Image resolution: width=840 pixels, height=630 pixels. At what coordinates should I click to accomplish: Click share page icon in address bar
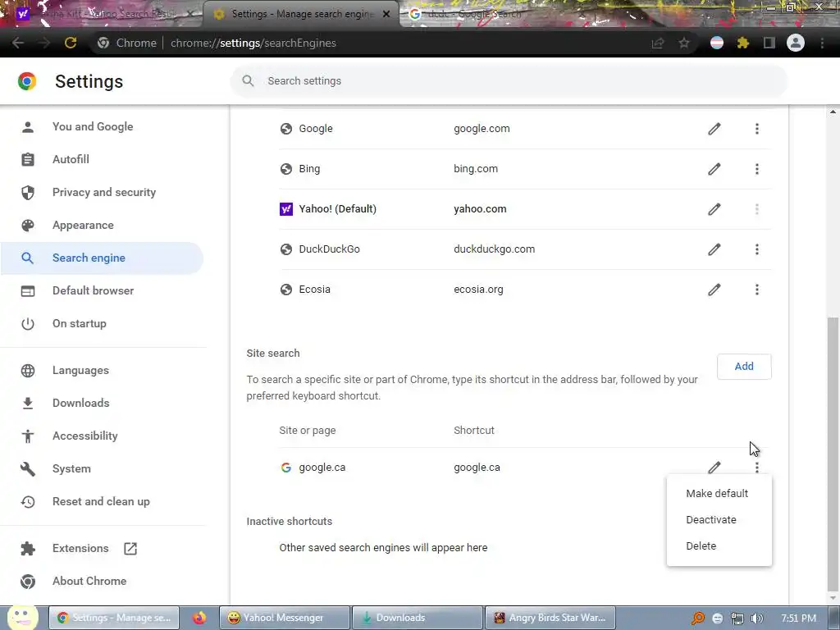[657, 43]
